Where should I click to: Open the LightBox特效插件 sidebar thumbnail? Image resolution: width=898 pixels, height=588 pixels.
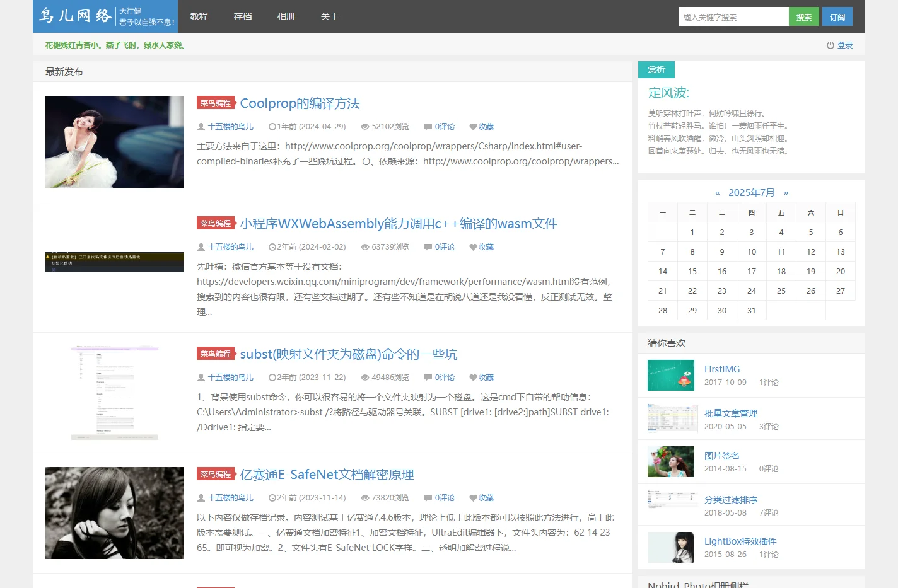click(671, 548)
